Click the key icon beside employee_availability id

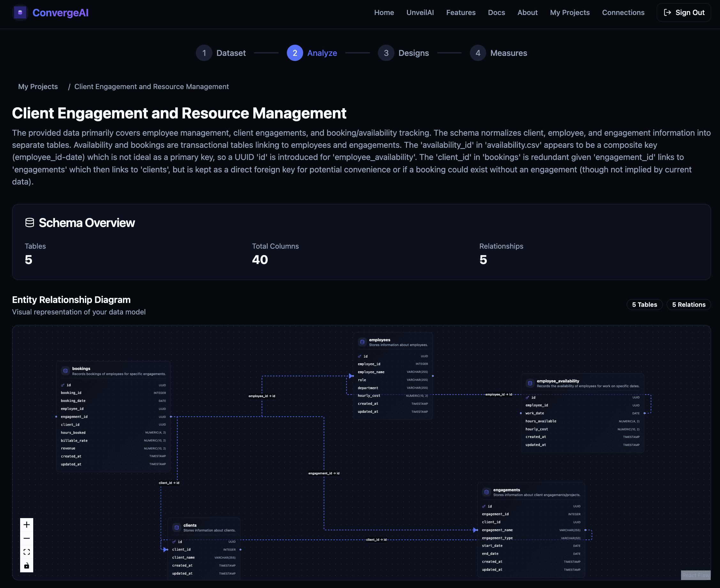tap(528, 397)
